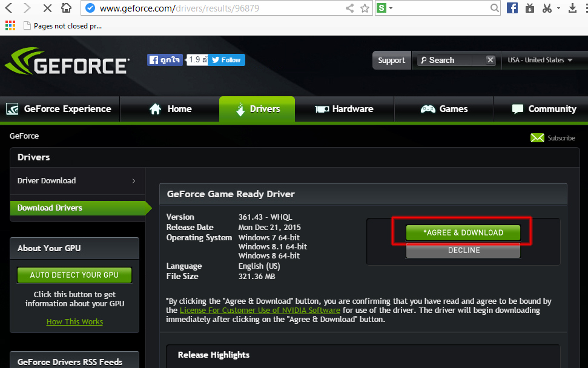Select the Drivers nav tab
This screenshot has width=588, height=368.
[257, 109]
